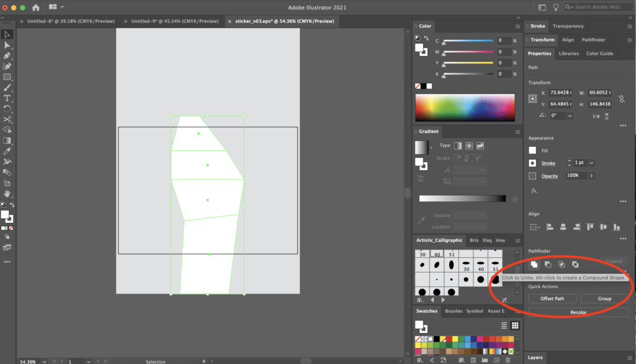The image size is (636, 364).
Task: Switch Swatches panel to thumbnail view
Action: coord(515,325)
